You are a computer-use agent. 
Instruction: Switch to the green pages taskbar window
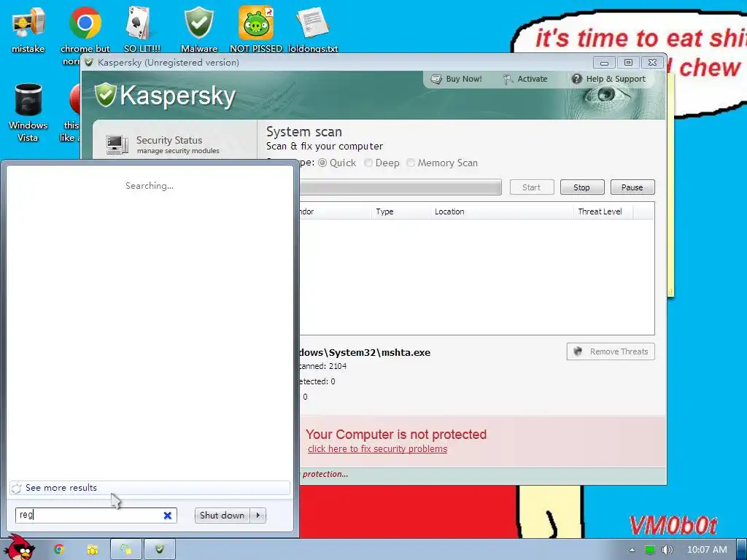pos(125,549)
